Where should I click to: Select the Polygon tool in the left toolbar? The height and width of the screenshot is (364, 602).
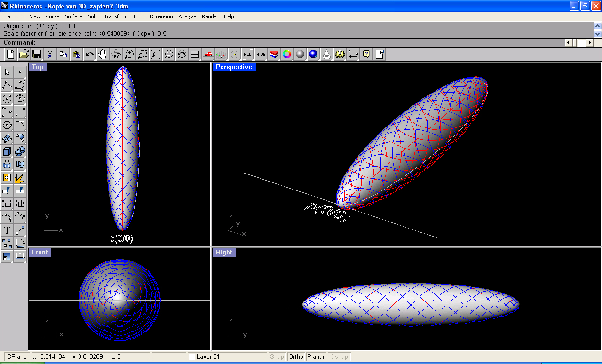[7, 125]
